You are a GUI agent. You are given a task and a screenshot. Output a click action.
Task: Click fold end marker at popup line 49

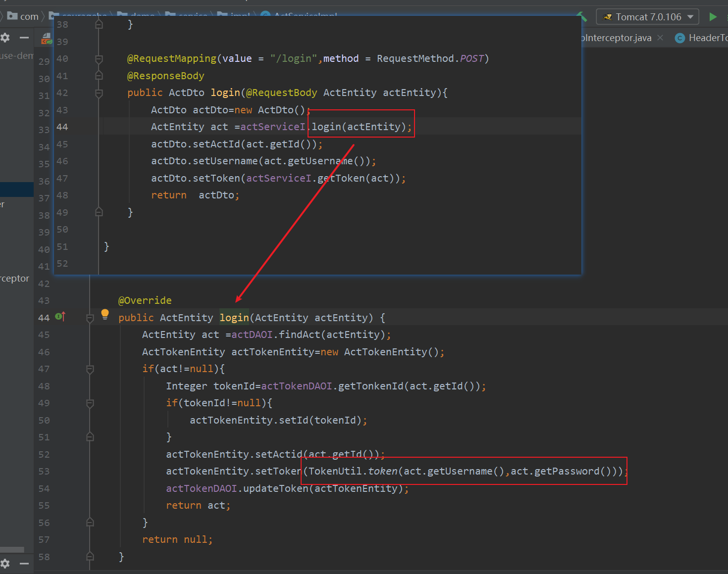99,212
